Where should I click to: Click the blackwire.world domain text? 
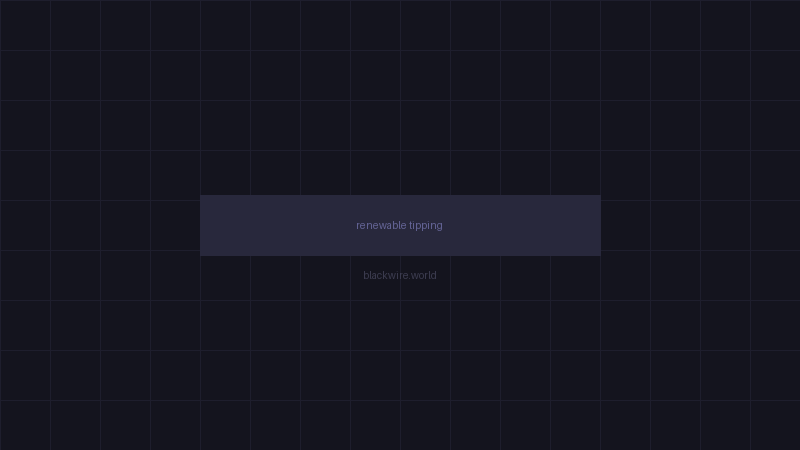400,275
